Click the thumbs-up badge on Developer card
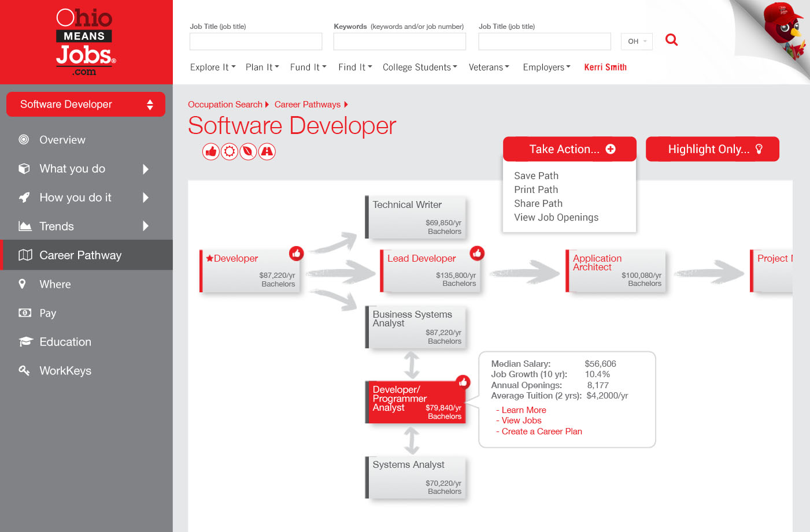The height and width of the screenshot is (532, 810). coord(296,253)
